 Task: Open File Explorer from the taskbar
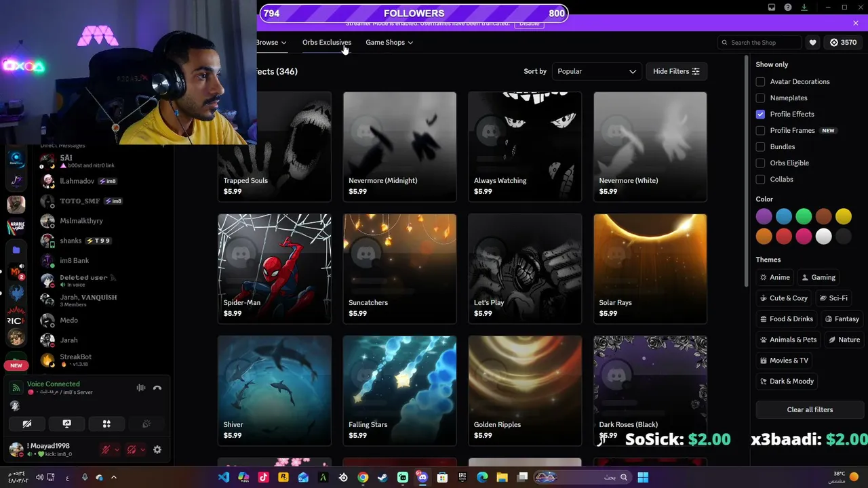coord(502,477)
